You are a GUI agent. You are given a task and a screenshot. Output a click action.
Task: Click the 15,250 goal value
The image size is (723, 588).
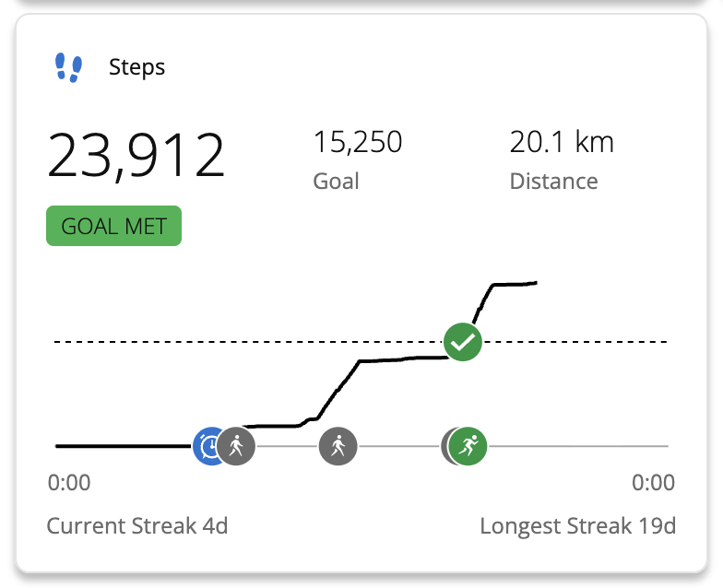pos(357,142)
